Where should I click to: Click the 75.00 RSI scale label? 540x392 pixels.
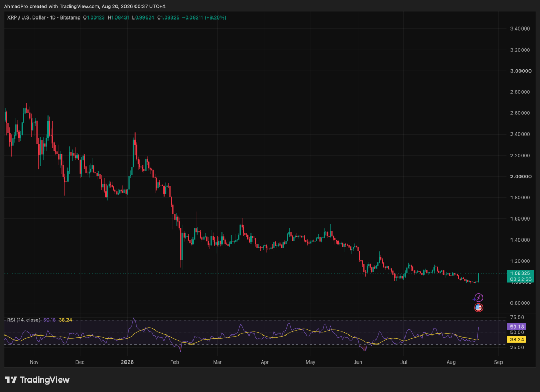(x=517, y=317)
